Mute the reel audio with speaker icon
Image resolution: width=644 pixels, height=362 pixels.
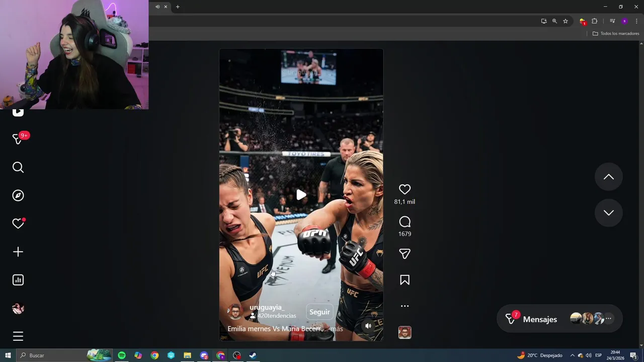[368, 326]
